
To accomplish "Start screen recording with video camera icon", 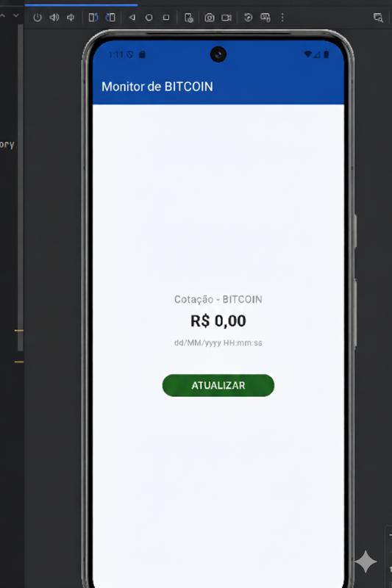I will click(x=227, y=18).
